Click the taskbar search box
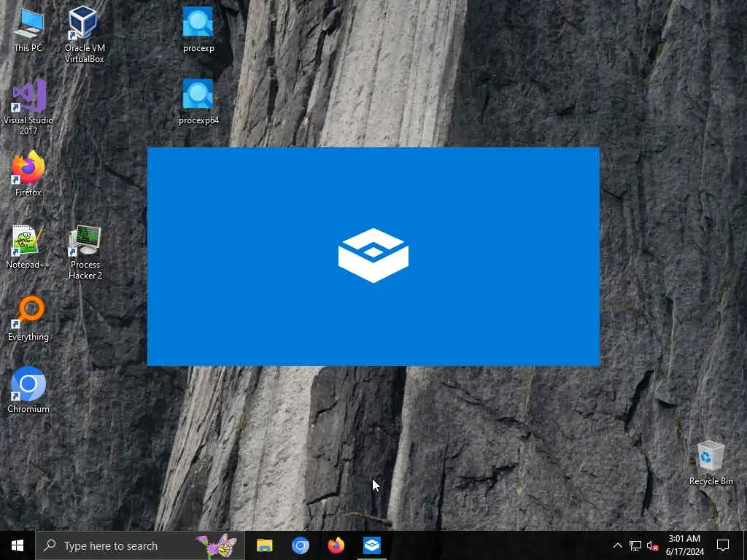This screenshot has width=747, height=560. [x=140, y=545]
